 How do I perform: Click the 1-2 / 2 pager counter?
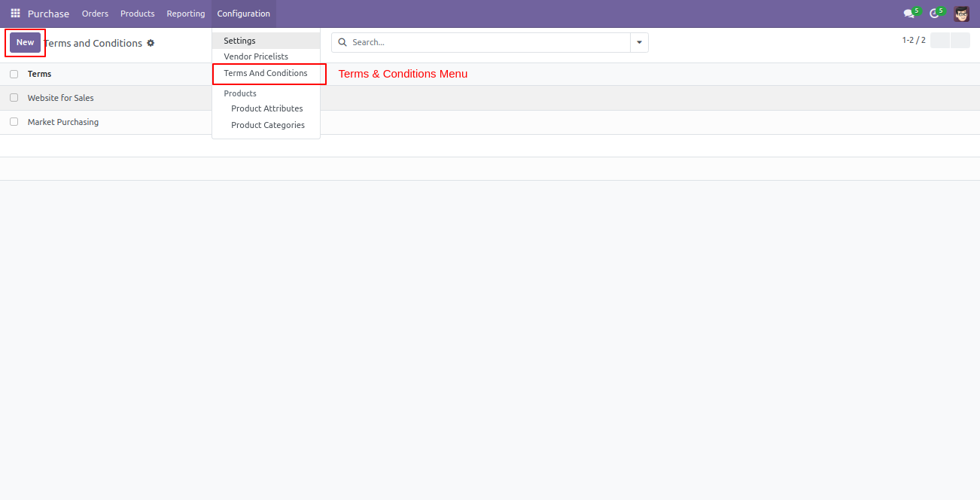[x=914, y=41]
